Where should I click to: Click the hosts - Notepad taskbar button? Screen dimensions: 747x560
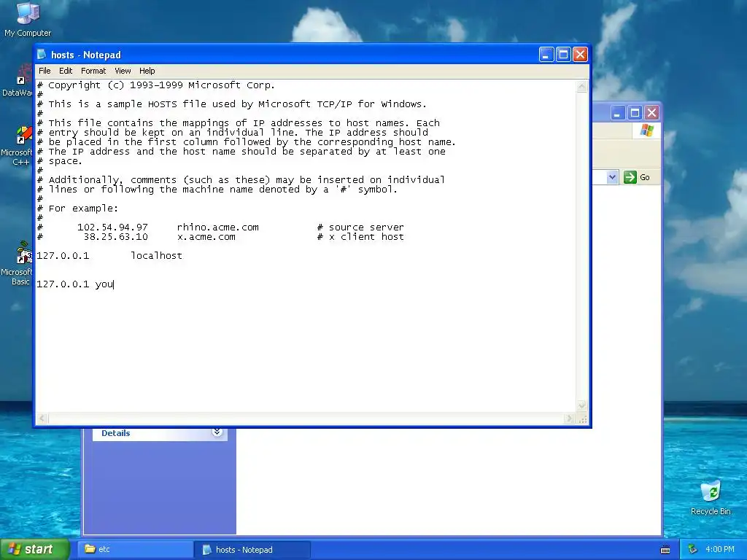252,549
